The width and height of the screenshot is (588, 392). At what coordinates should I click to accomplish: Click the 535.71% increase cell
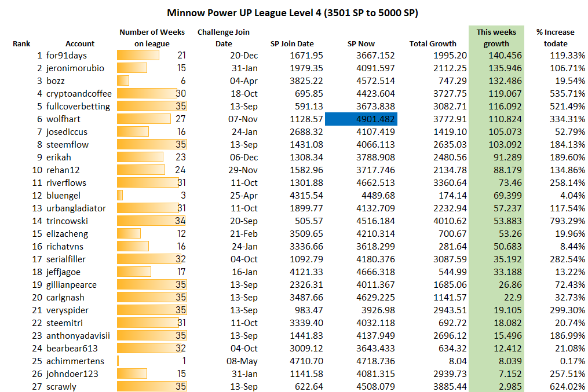(x=567, y=94)
